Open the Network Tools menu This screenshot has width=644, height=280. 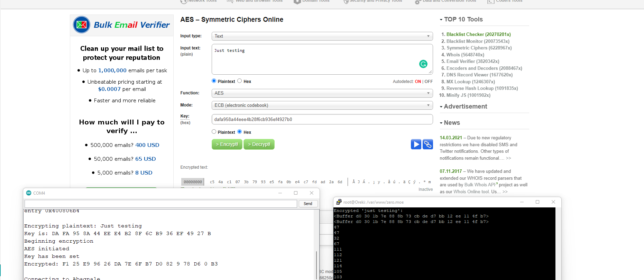[202, 1]
